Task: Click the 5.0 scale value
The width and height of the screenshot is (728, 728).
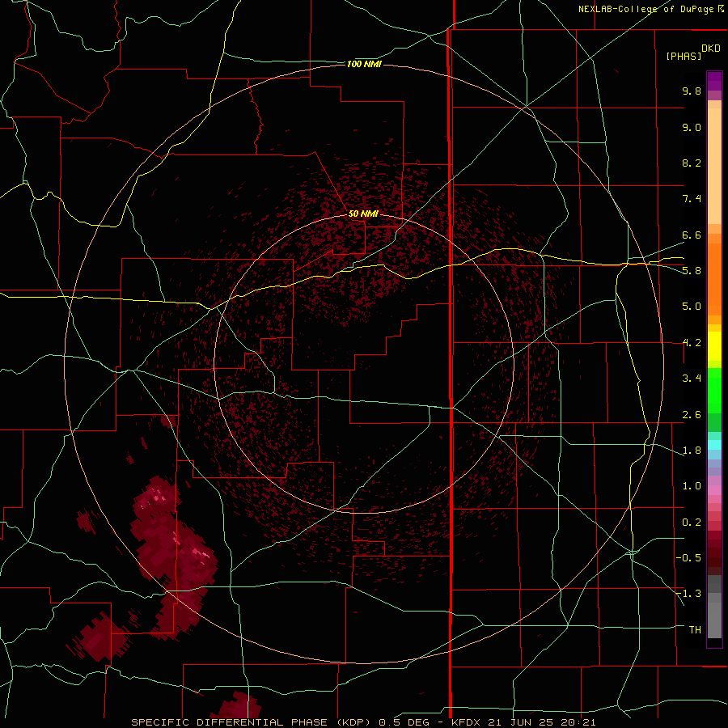Action: click(x=692, y=307)
